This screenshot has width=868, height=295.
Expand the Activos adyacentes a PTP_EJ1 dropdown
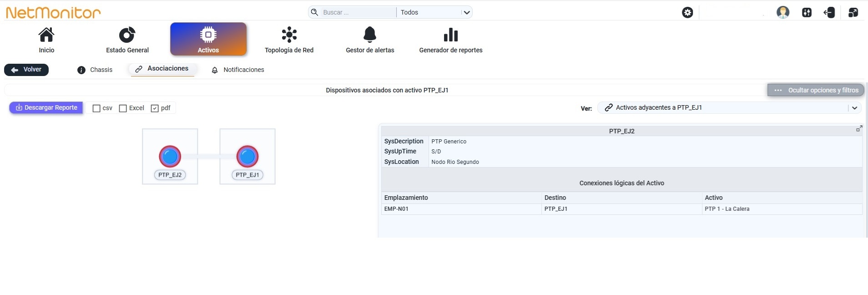pos(729,108)
